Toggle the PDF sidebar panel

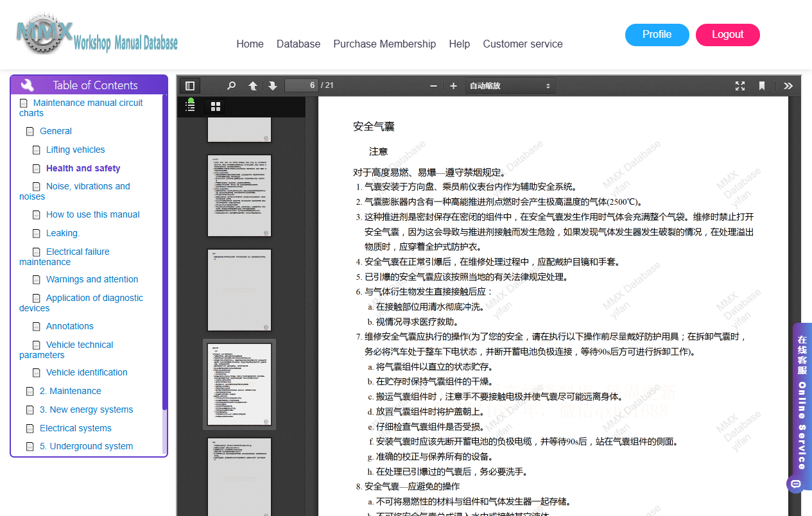pos(190,86)
